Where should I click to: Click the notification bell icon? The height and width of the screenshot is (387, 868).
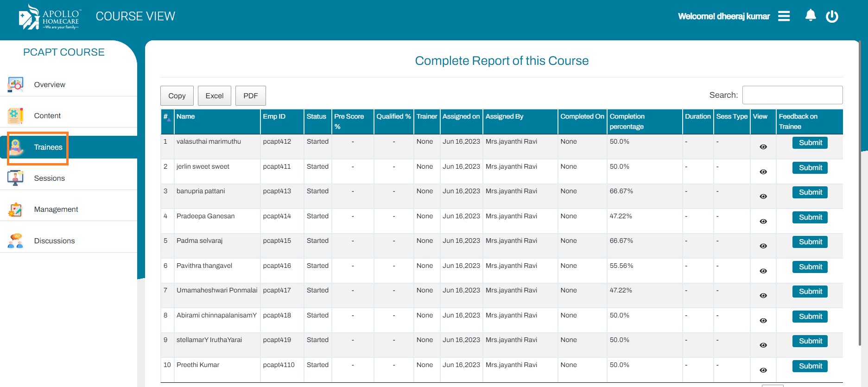click(x=811, y=16)
